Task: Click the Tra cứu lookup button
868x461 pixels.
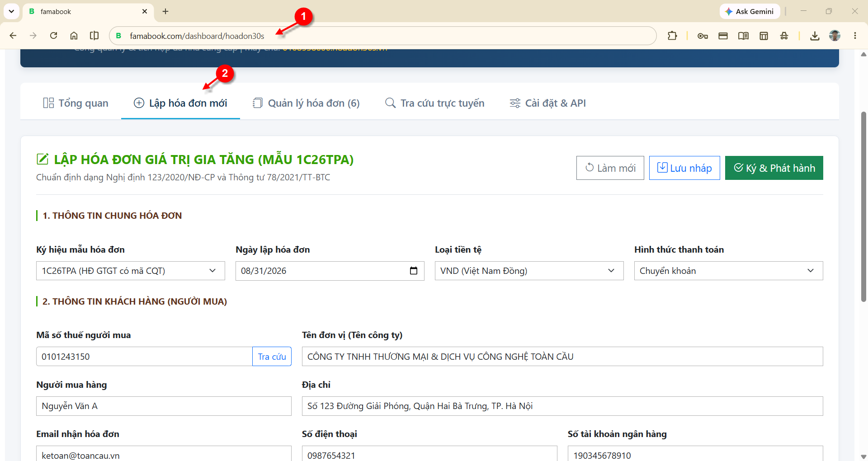Action: pyautogui.click(x=272, y=357)
